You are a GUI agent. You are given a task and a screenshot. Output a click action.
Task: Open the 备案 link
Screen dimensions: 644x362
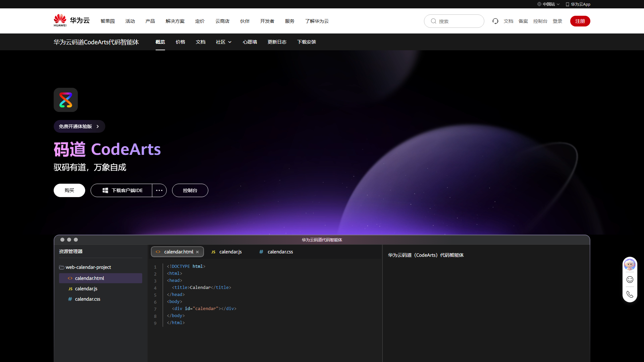[523, 21]
